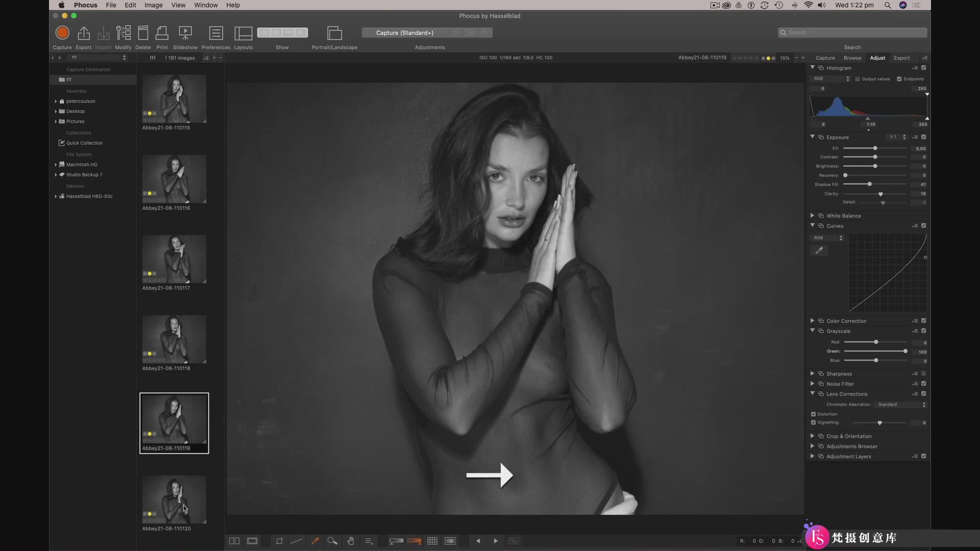Viewport: 980px width, 551px height.
Task: Switch to the Export tab
Action: click(x=901, y=58)
